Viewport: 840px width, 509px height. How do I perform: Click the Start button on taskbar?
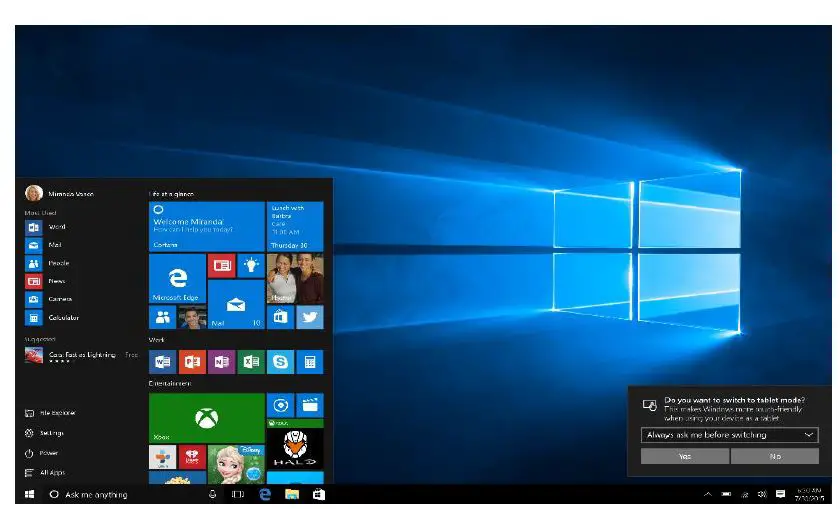[29, 495]
